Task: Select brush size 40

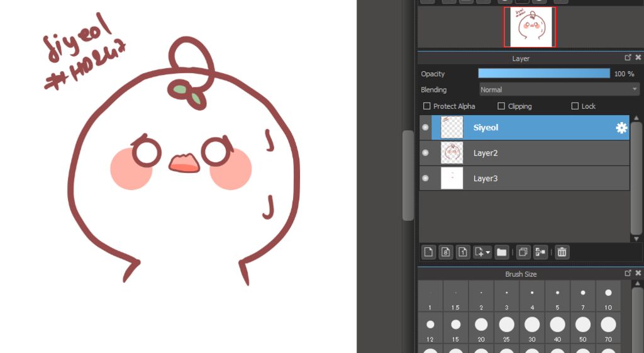Action: 557,328
